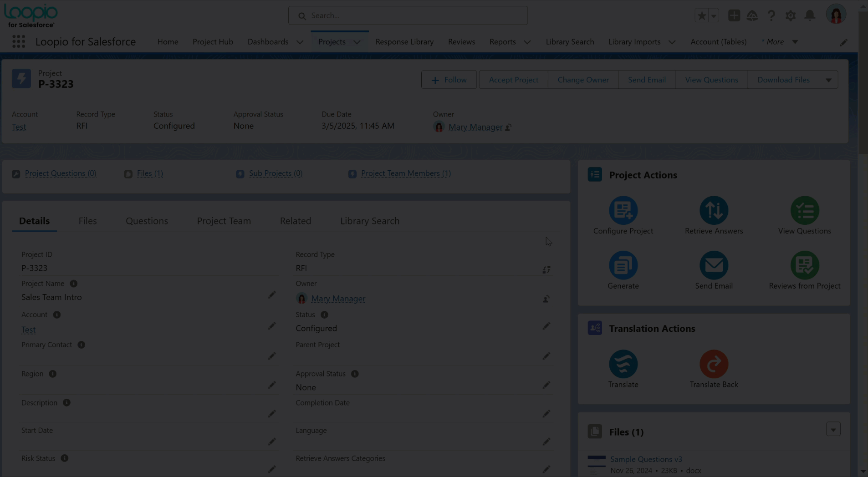This screenshot has width=868, height=477.
Task: Open the More navigation dropdown
Action: (x=780, y=42)
